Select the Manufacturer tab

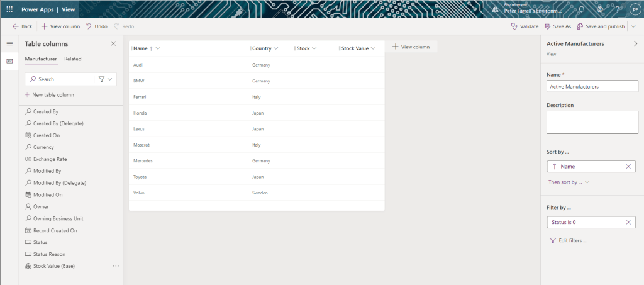point(41,59)
